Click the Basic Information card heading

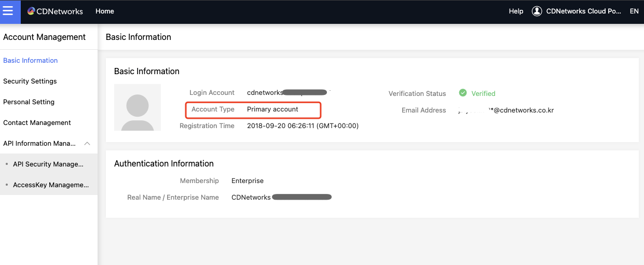coord(147,72)
